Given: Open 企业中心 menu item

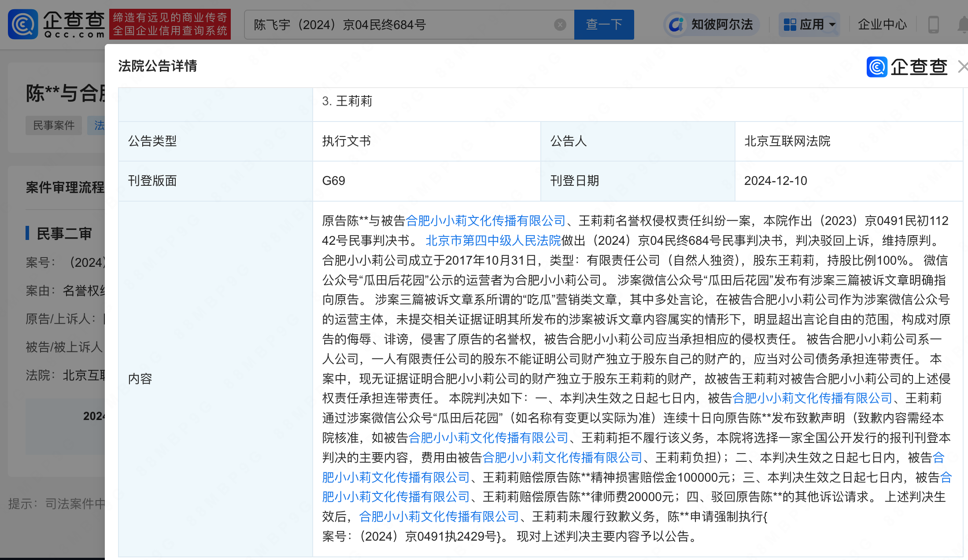Looking at the screenshot, I should pyautogui.click(x=882, y=25).
